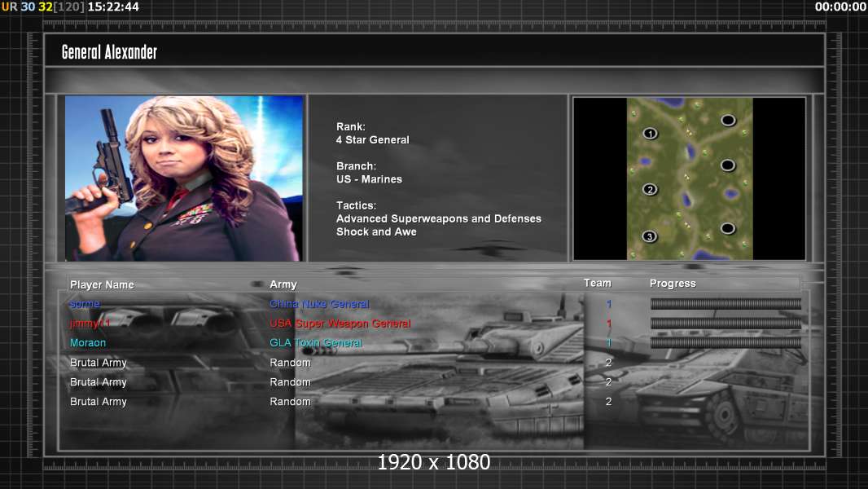Click 'China Nuke General' army entry
This screenshot has width=868, height=489.
[319, 304]
